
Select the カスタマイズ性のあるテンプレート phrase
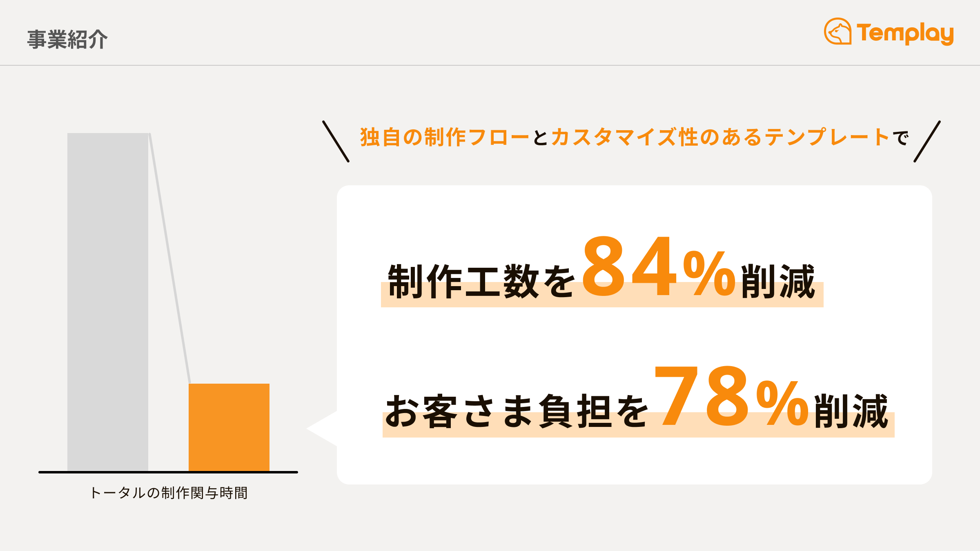[x=720, y=137]
